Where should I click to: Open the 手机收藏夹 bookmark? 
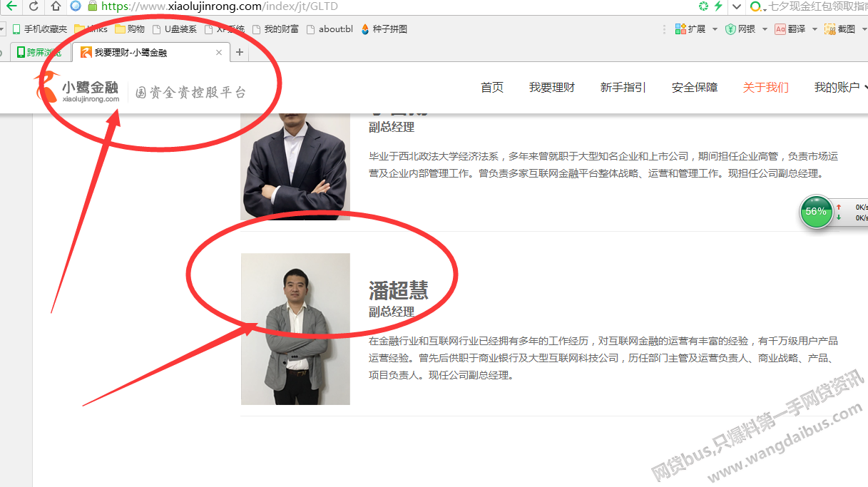40,29
